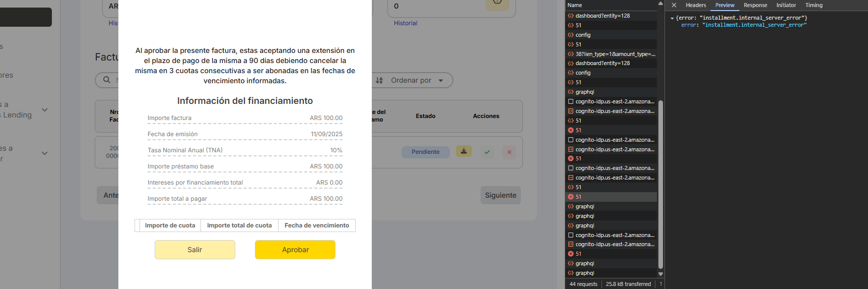The image size is (868, 289).
Task: Open the Ordenar por dropdown
Action: pos(441,80)
